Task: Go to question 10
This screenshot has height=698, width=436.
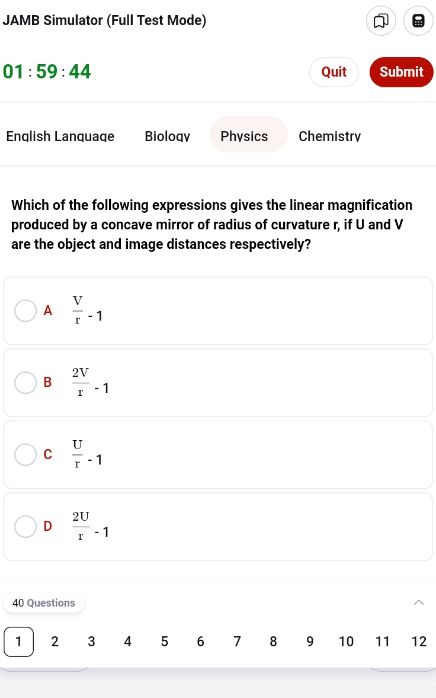Action: [x=346, y=641]
